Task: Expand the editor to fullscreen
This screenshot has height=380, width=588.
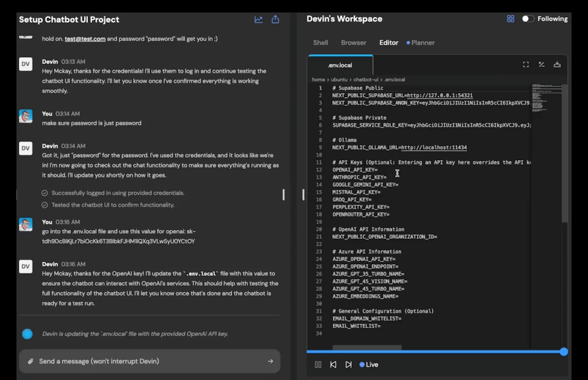Action: (526, 65)
